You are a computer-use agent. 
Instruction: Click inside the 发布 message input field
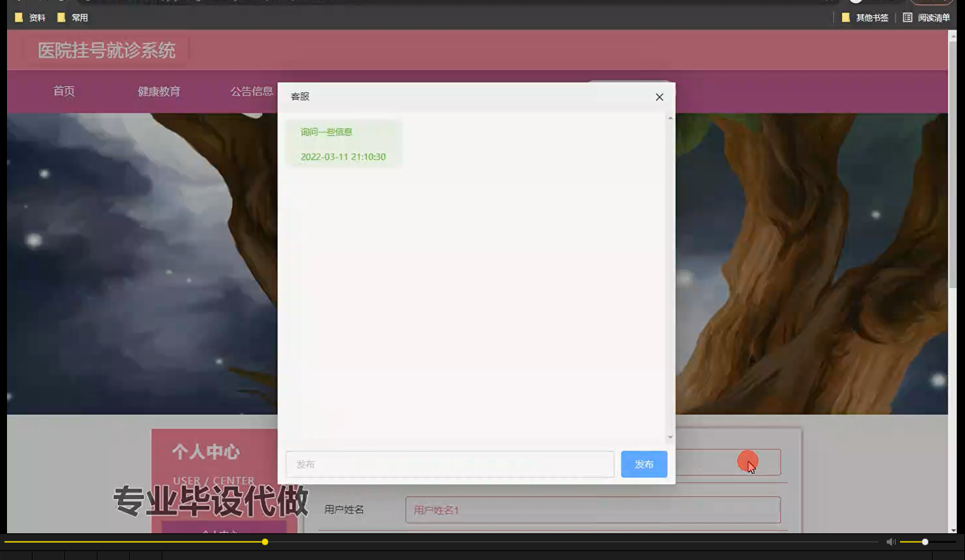(x=449, y=464)
